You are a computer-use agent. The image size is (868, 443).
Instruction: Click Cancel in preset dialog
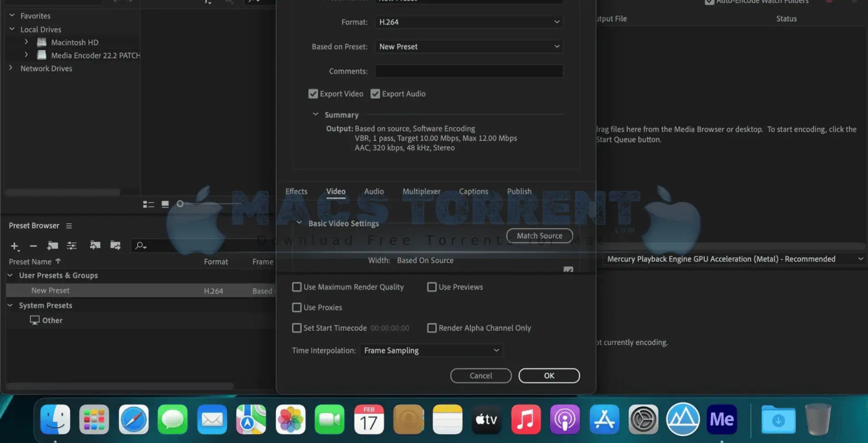coord(481,375)
